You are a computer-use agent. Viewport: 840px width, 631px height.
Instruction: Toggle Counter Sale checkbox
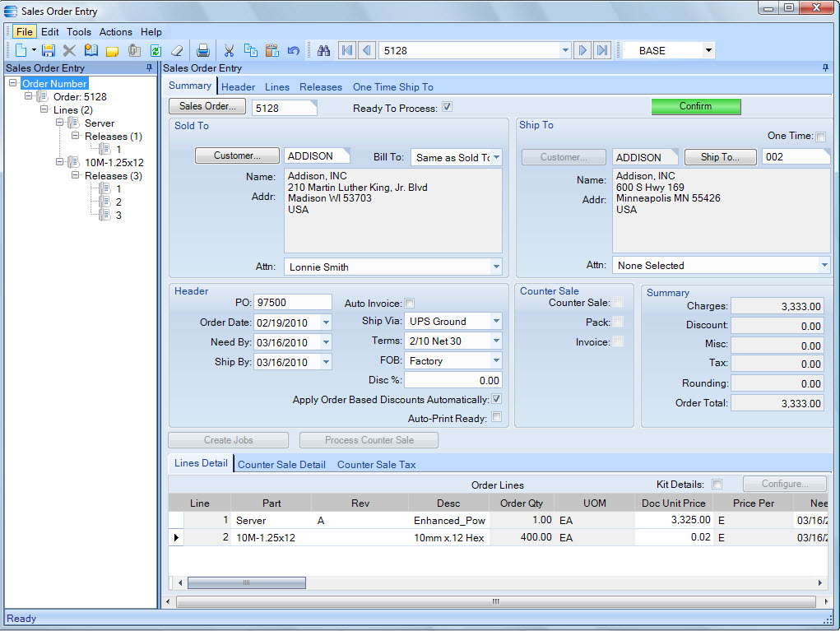click(618, 303)
